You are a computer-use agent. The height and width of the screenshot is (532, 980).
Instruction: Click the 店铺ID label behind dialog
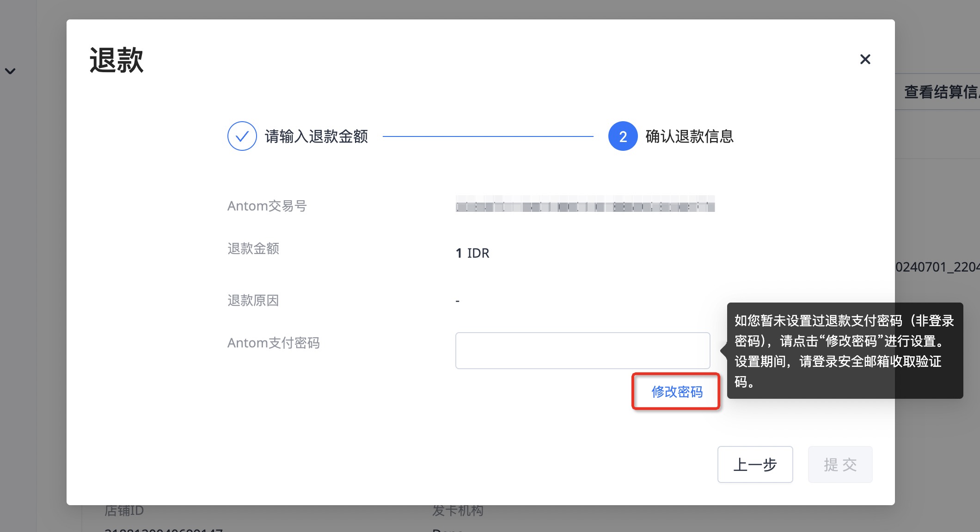(124, 511)
